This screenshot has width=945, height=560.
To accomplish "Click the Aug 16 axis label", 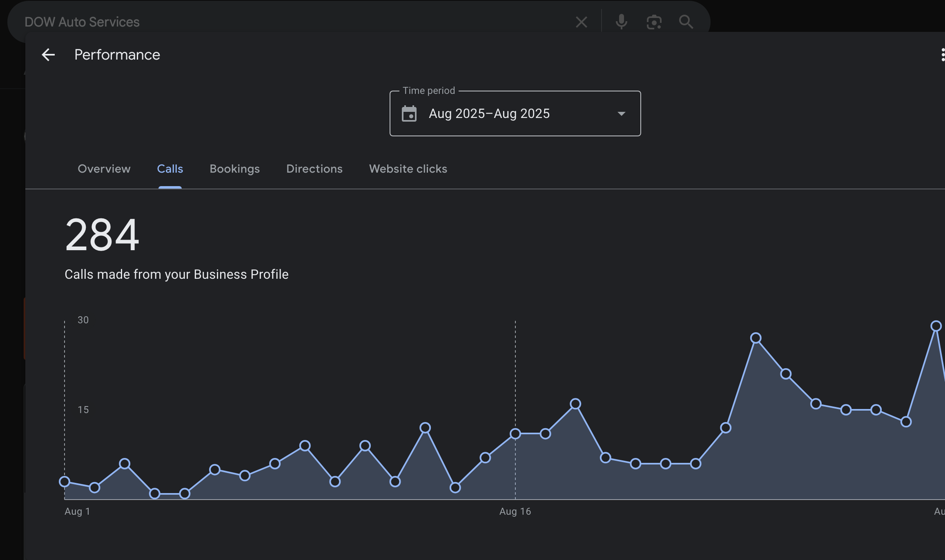I will click(x=515, y=511).
